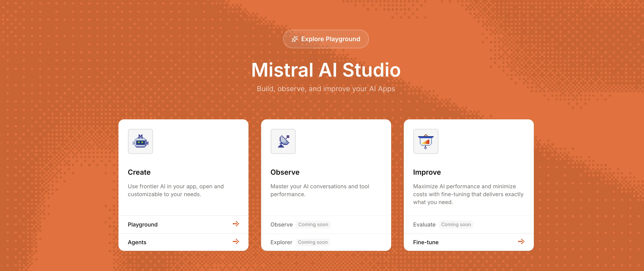Click the Explore Playground button
Screen dimensions: 644x271
coord(326,39)
